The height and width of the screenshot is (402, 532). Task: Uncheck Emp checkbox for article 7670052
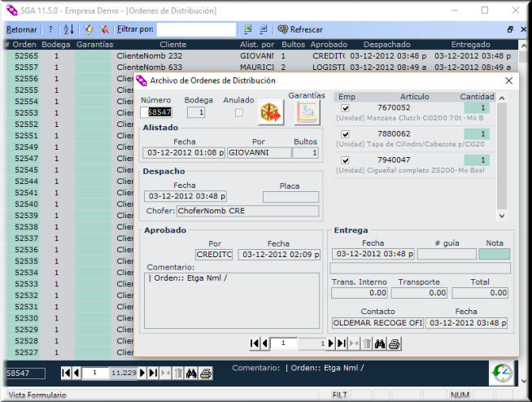click(345, 107)
